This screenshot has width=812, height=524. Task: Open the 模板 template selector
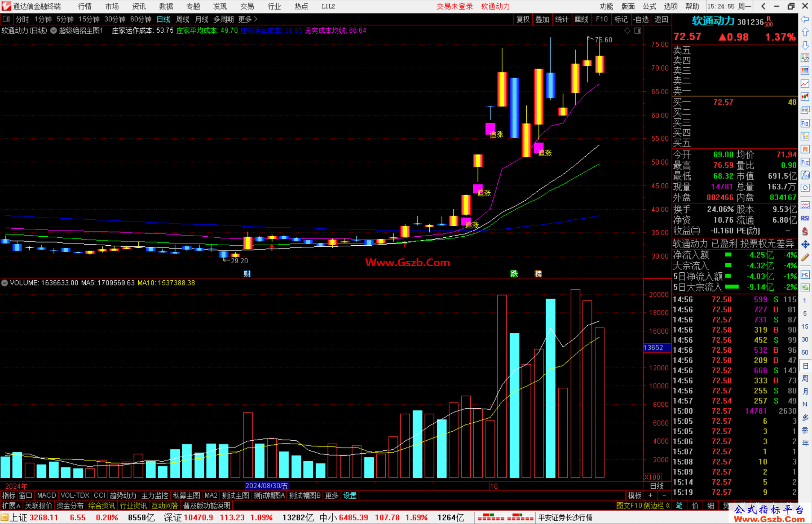(x=635, y=495)
